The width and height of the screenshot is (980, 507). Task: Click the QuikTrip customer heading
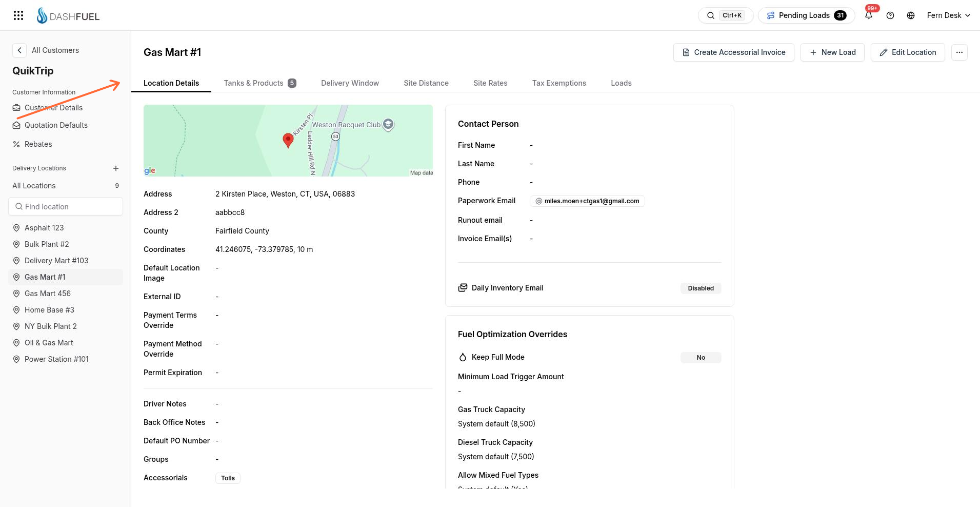click(33, 71)
